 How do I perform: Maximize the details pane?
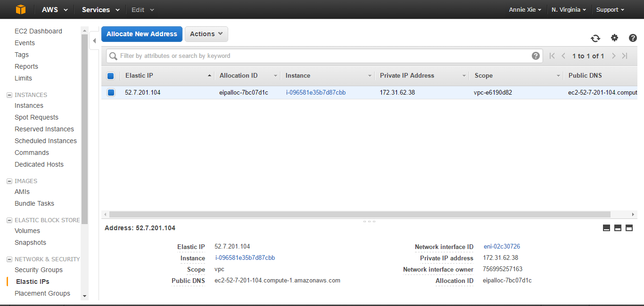click(629, 228)
